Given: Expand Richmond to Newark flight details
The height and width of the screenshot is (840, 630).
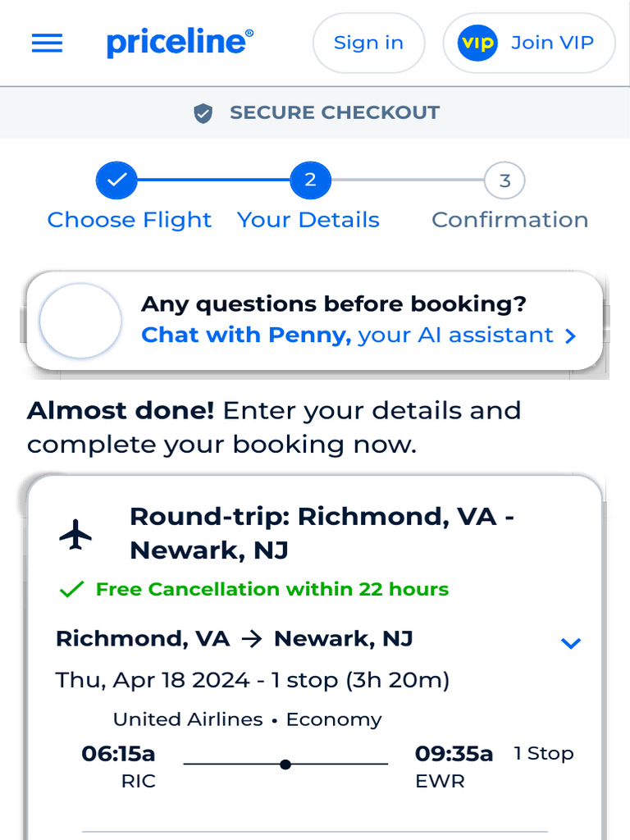Looking at the screenshot, I should coord(570,643).
